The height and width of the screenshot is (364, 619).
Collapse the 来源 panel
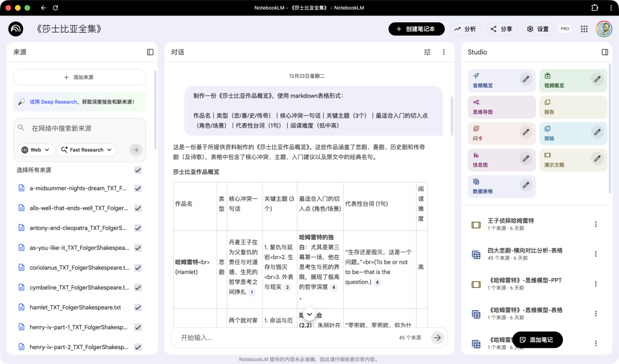(x=150, y=52)
